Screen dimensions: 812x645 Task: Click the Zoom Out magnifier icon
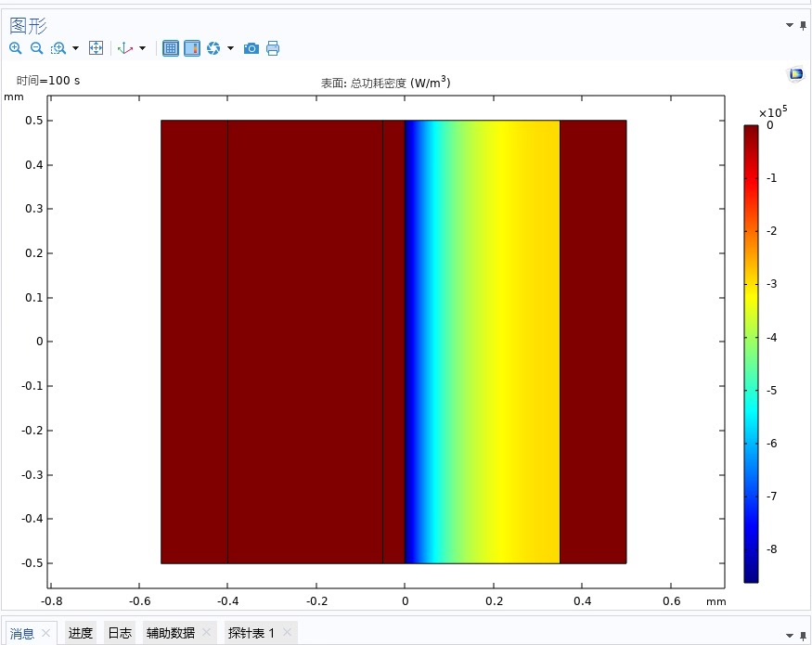click(x=36, y=48)
